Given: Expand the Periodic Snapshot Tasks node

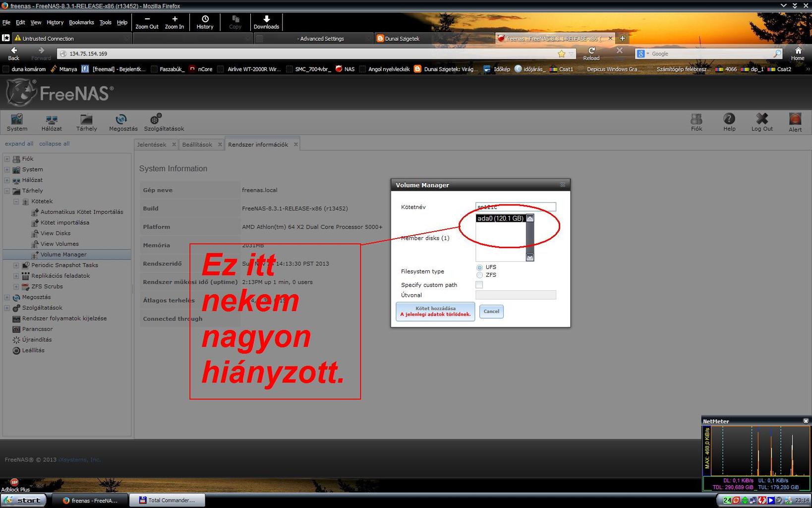Looking at the screenshot, I should [x=16, y=265].
